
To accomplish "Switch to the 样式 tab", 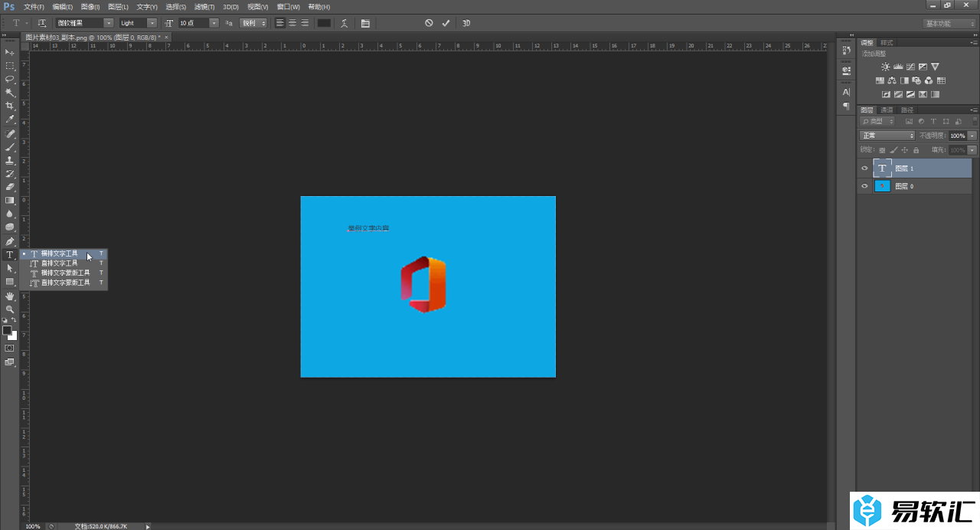I will click(x=887, y=43).
